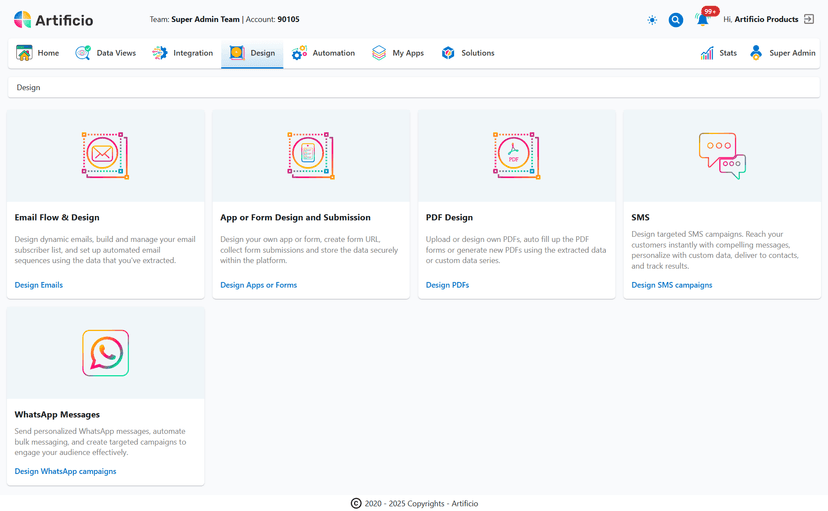Follow the Design WhatsApp campaigns link
The width and height of the screenshot is (828, 511).
point(65,471)
